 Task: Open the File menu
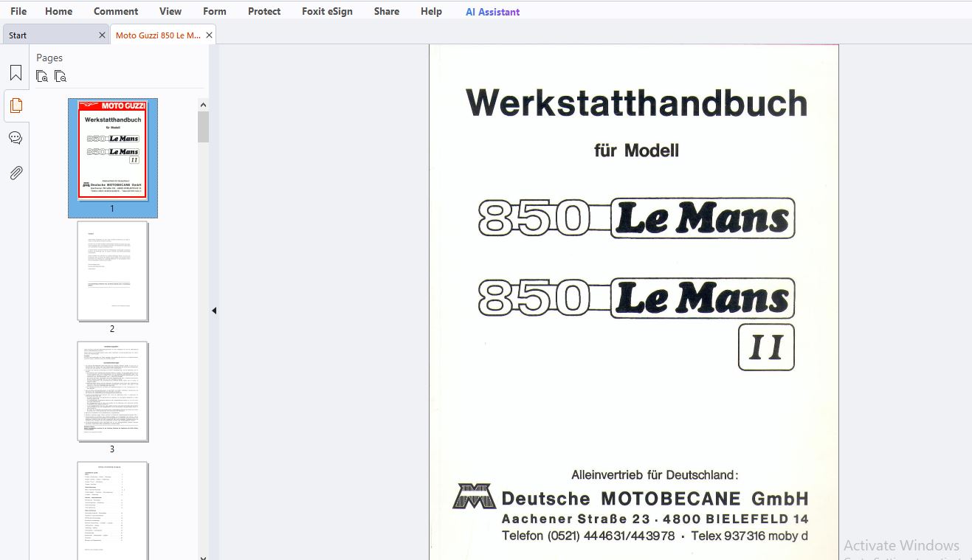tap(18, 11)
